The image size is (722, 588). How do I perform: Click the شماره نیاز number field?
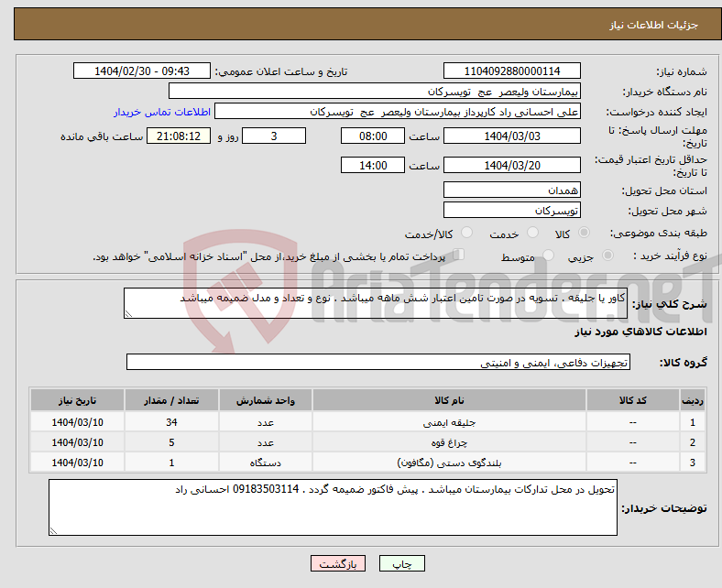(x=511, y=71)
